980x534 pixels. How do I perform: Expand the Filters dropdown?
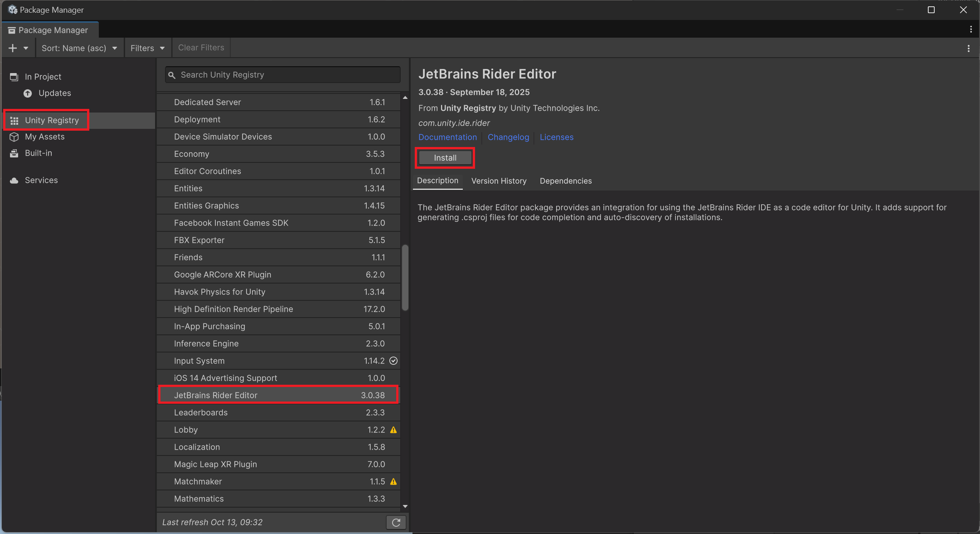click(147, 48)
